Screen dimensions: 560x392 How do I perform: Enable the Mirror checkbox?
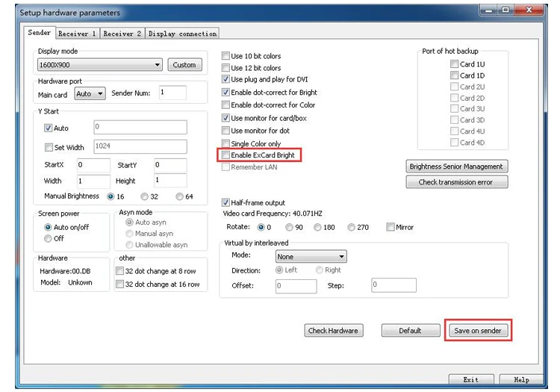[391, 227]
